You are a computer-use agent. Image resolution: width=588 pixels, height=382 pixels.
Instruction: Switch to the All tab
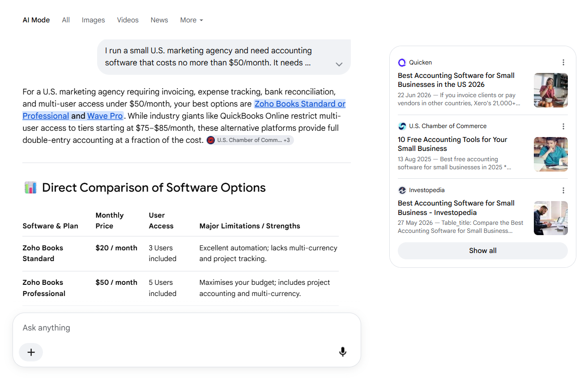66,20
